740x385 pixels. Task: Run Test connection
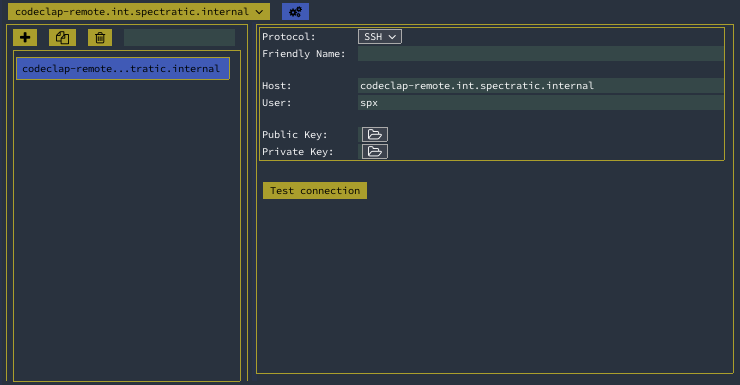(x=315, y=191)
